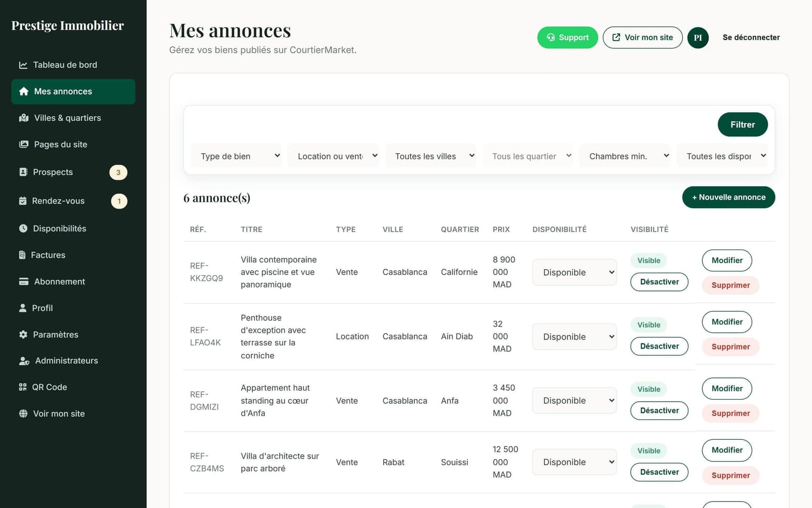Image resolution: width=812 pixels, height=508 pixels.
Task: Click the Mes annonces house icon
Action: click(23, 92)
